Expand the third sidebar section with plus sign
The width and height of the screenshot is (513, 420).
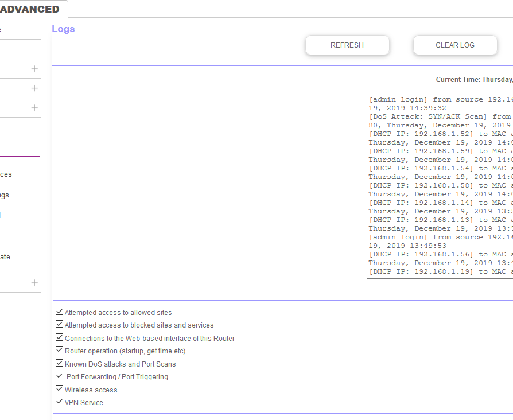(34, 107)
